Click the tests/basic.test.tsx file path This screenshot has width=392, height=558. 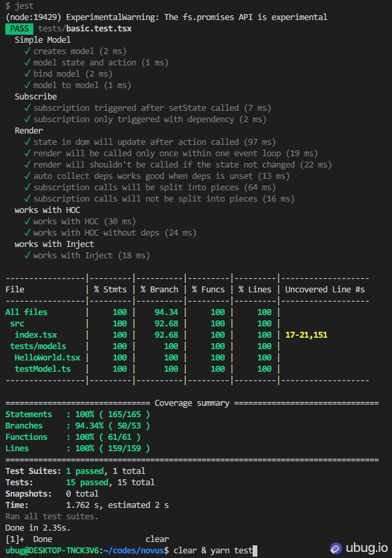85,29
